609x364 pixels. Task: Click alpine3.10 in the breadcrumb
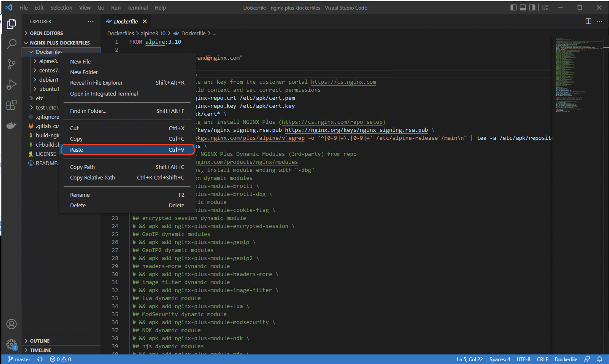click(153, 33)
